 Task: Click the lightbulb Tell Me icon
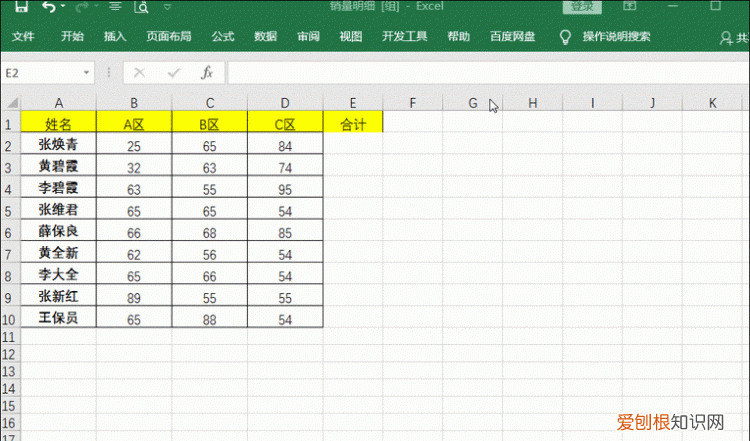coord(565,37)
